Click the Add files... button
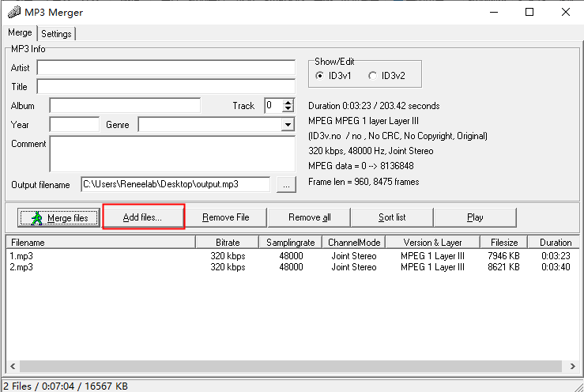Viewport: 584px width, 392px height. [x=143, y=217]
